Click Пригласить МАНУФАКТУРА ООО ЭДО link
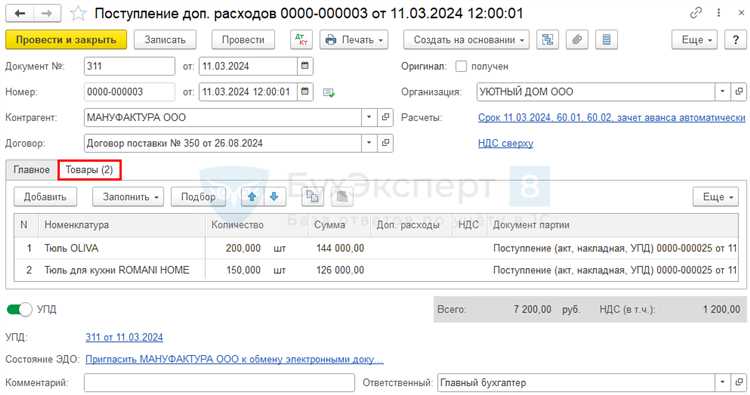Screen dimensions: 750x395 click(234, 359)
